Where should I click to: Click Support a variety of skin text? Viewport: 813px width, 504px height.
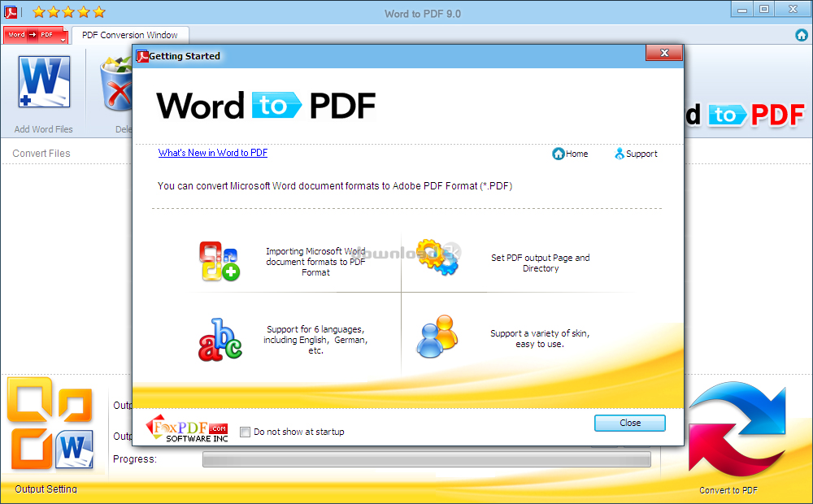540,339
